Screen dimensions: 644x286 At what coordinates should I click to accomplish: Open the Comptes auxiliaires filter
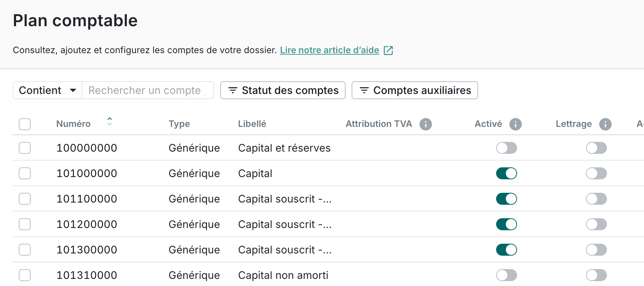click(x=414, y=90)
